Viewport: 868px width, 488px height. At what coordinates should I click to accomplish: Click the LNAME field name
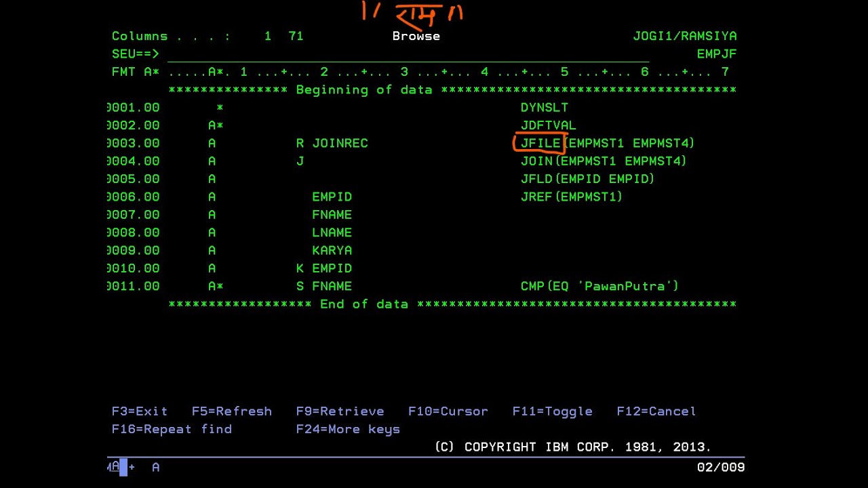[x=332, y=232]
